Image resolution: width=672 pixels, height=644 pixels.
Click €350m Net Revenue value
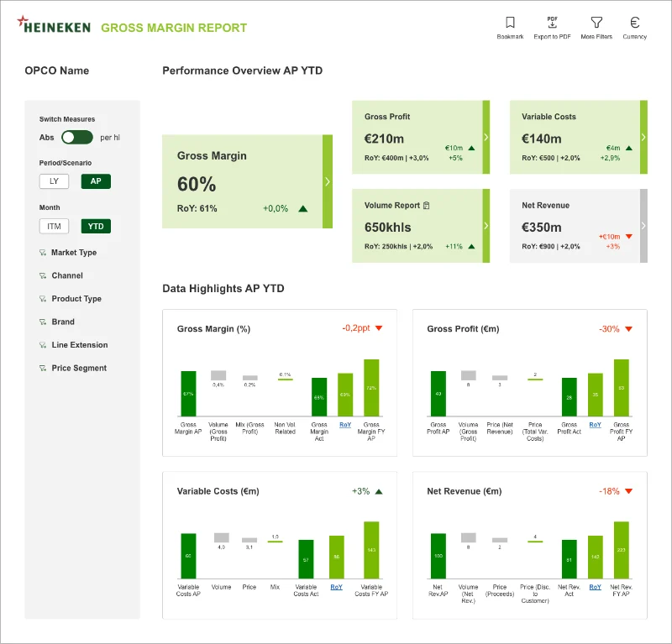[x=541, y=228]
